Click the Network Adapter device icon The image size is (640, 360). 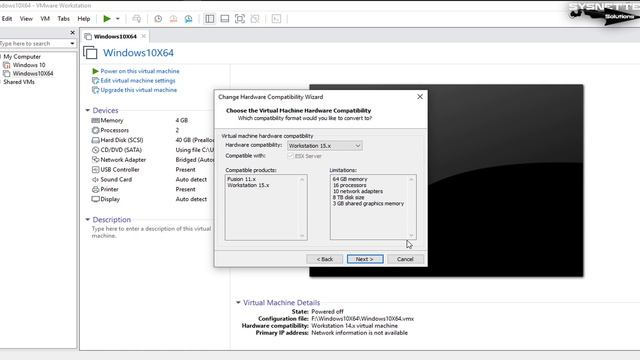(x=96, y=160)
